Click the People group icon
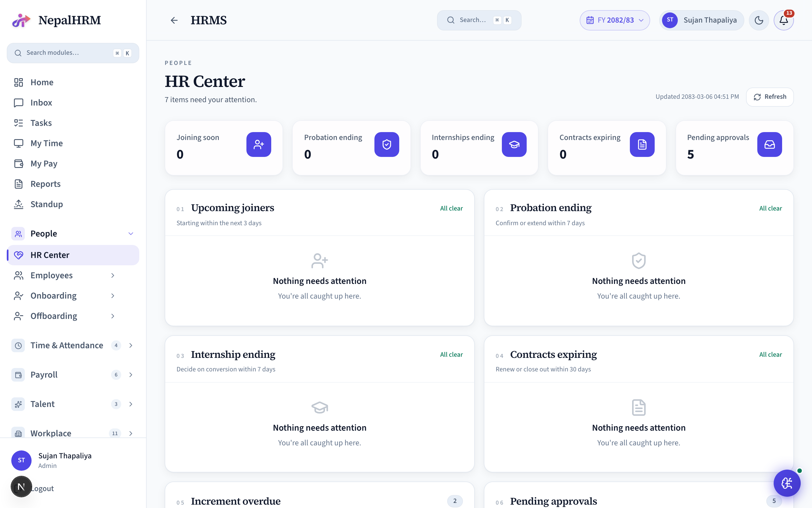The image size is (812, 508). [x=18, y=233]
